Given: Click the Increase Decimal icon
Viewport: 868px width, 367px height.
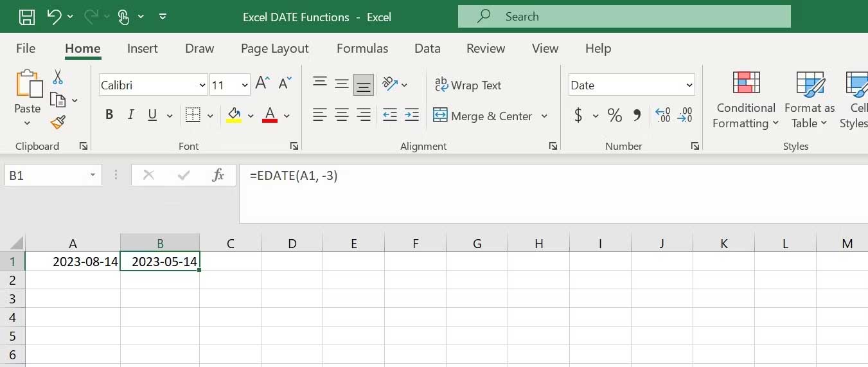Looking at the screenshot, I should click(662, 116).
